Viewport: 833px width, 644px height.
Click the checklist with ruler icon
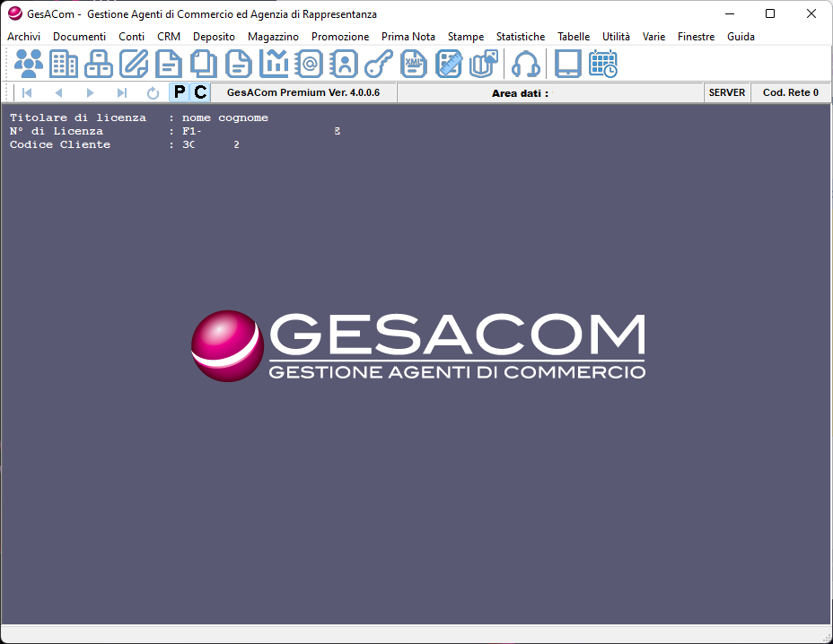(x=449, y=64)
